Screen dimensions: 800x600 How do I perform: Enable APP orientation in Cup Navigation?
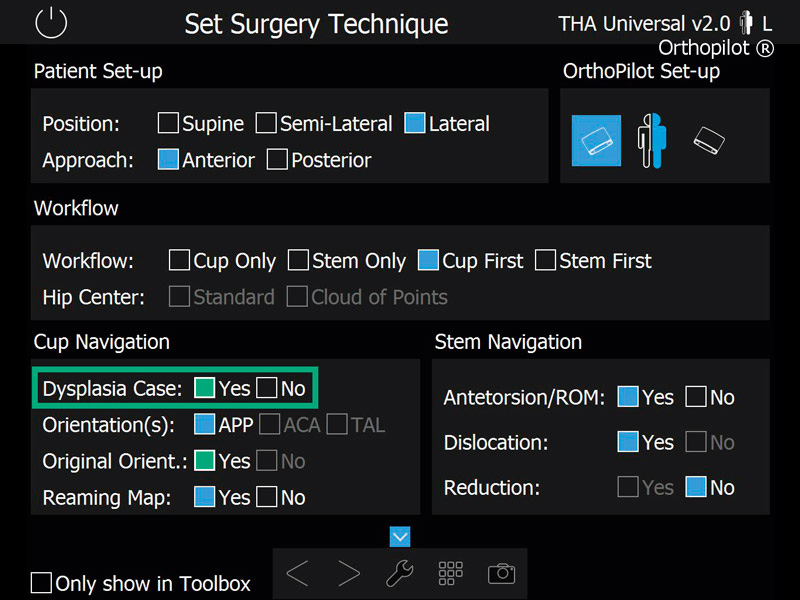(204, 424)
